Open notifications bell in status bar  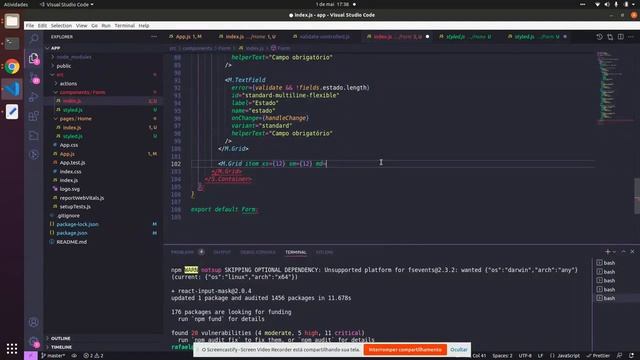coord(631,356)
